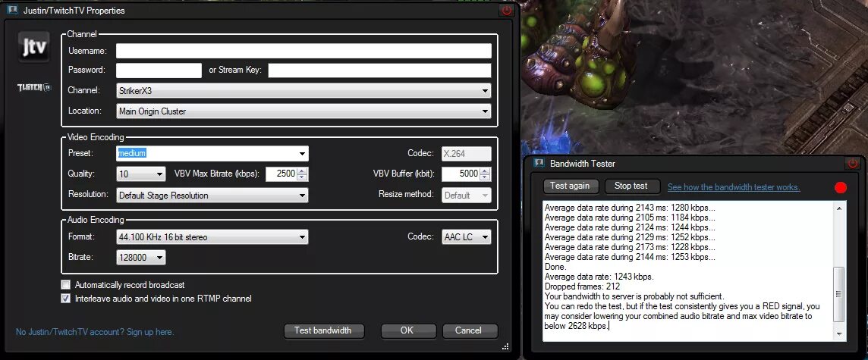Click the red signal indicator in Bandwidth Tester
The width and height of the screenshot is (868, 360).
click(x=841, y=187)
